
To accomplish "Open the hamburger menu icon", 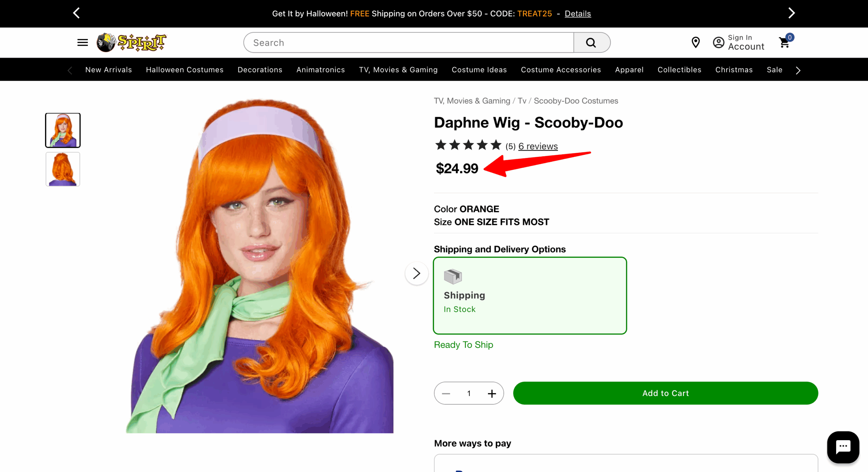I will click(x=82, y=43).
